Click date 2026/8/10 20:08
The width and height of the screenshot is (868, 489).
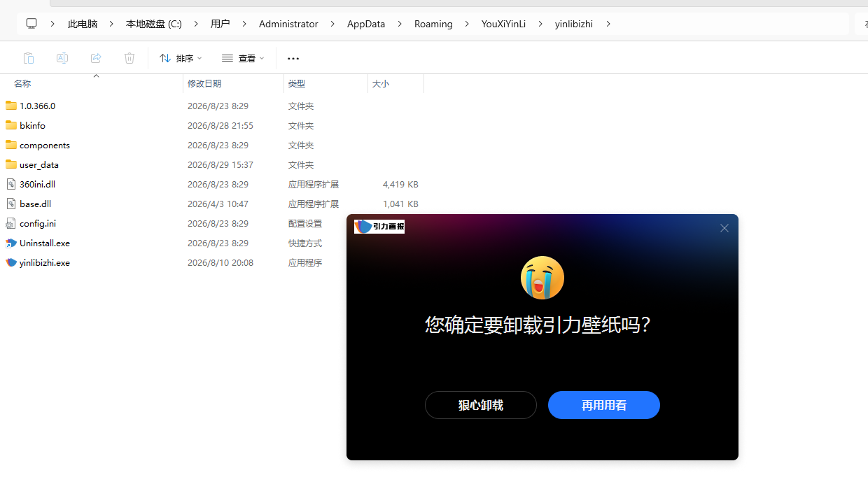[220, 262]
